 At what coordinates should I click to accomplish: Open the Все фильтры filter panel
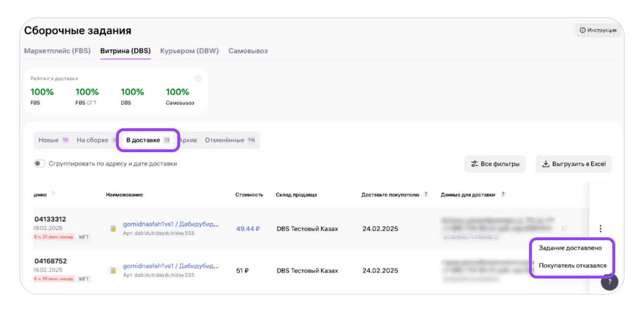(495, 164)
